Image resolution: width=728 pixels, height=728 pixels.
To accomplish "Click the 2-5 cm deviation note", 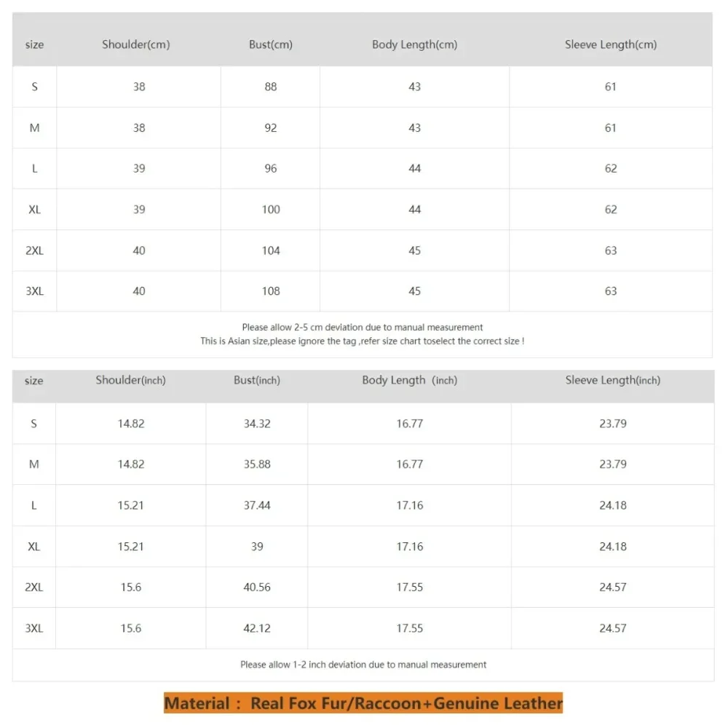I will point(363,328).
